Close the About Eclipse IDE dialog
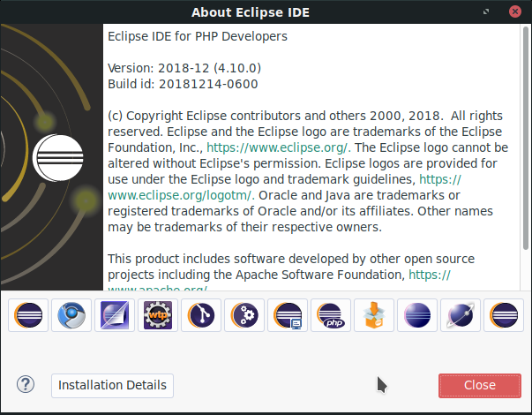This screenshot has height=415, width=532. tap(480, 386)
